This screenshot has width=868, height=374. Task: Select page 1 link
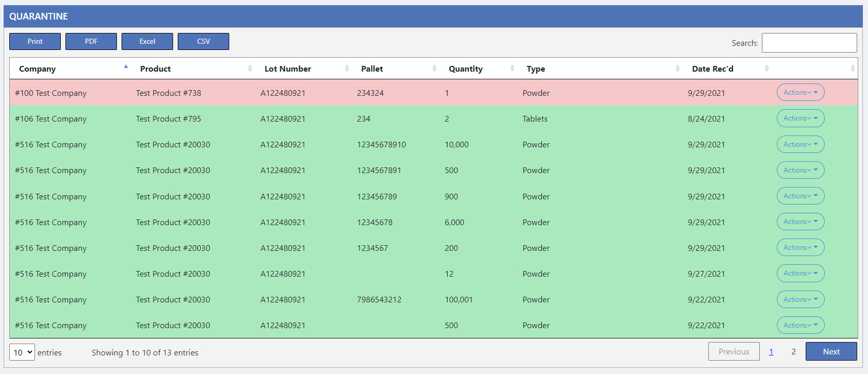[x=771, y=351]
